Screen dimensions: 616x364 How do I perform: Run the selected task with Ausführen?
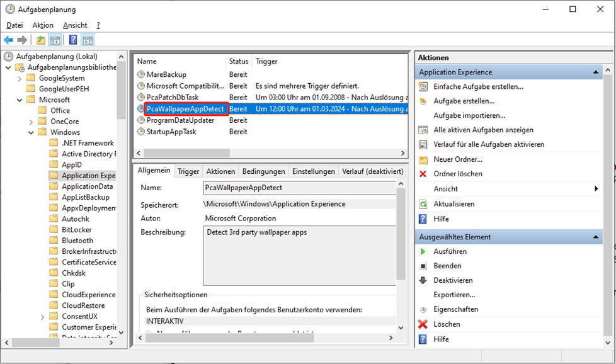[450, 251]
